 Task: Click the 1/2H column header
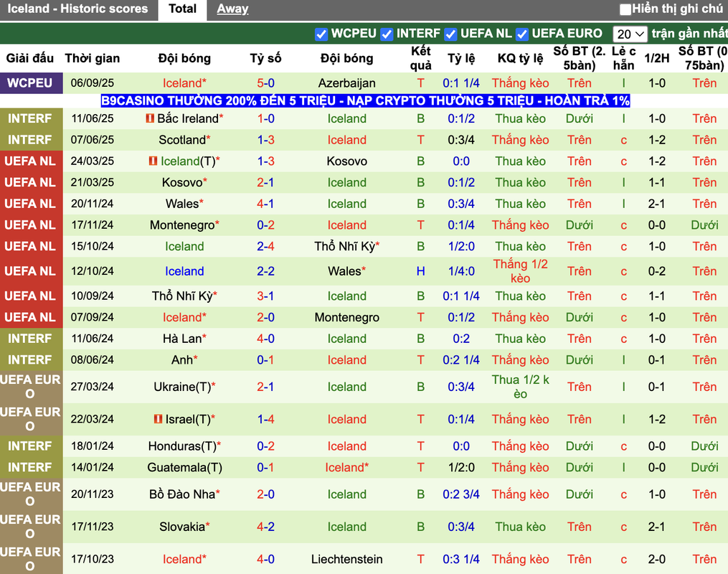[657, 59]
